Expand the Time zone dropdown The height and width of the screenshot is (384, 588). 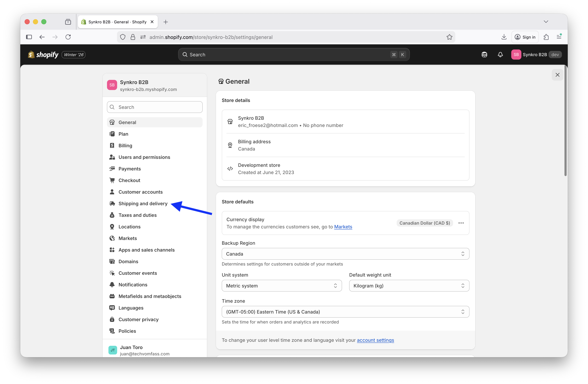pos(345,312)
